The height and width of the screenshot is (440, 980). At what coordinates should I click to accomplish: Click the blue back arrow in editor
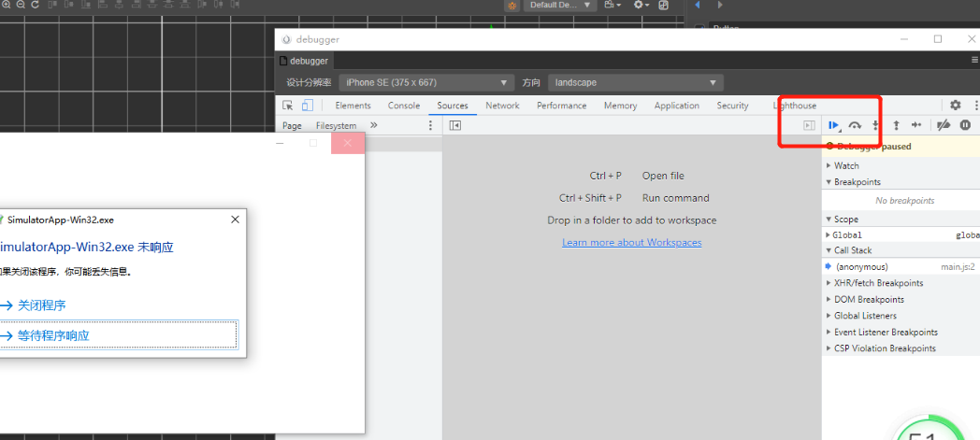[x=698, y=5]
